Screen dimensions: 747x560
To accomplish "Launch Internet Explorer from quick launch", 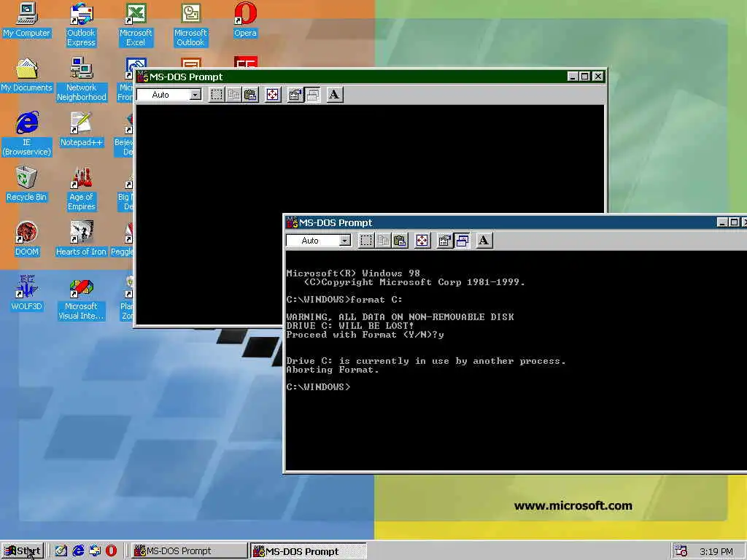I will tap(78, 551).
